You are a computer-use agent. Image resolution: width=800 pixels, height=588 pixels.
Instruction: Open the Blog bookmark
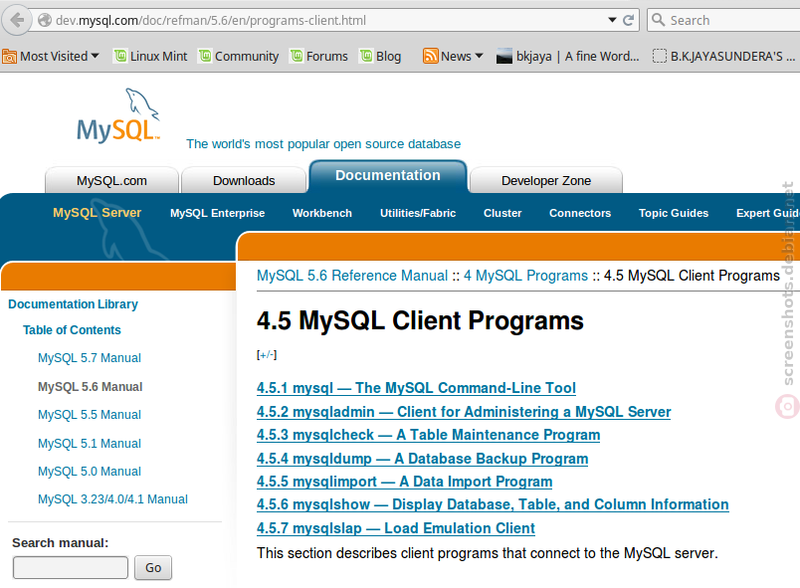(x=381, y=56)
